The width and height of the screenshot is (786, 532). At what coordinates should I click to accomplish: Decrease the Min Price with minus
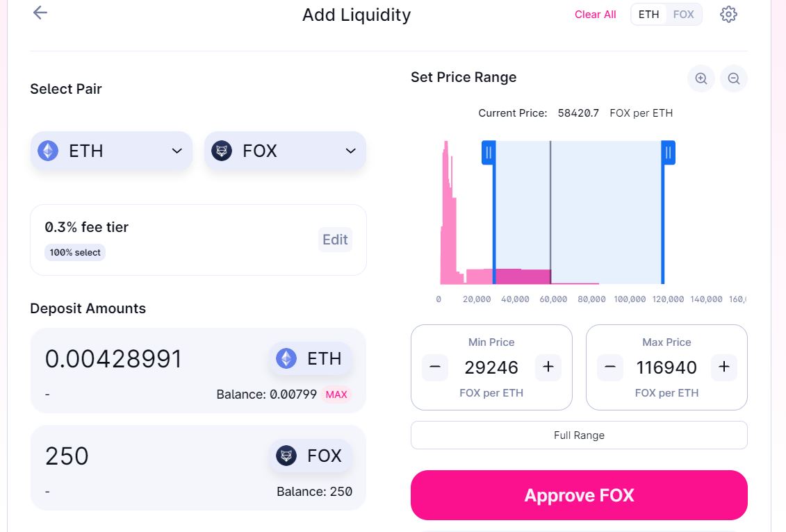tap(435, 367)
